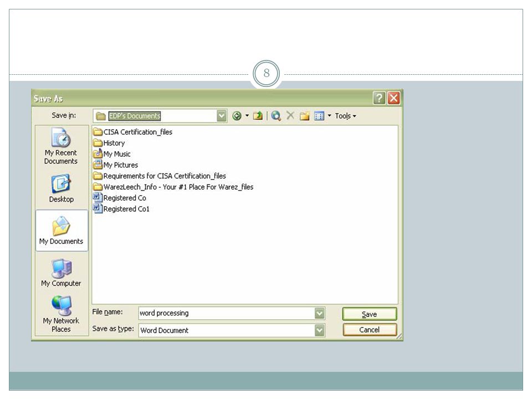Open My Computer in the places bar
The image size is (532, 399).
[61, 273]
